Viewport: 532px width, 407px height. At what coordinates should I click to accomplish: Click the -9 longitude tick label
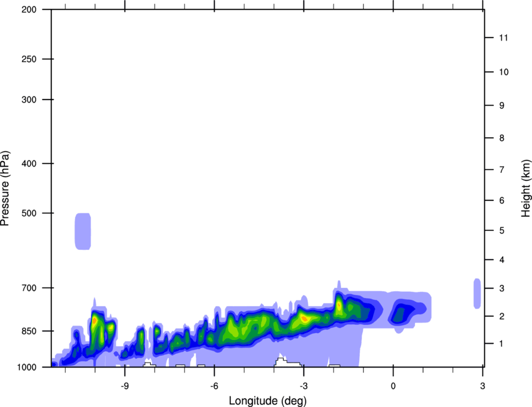[125, 386]
